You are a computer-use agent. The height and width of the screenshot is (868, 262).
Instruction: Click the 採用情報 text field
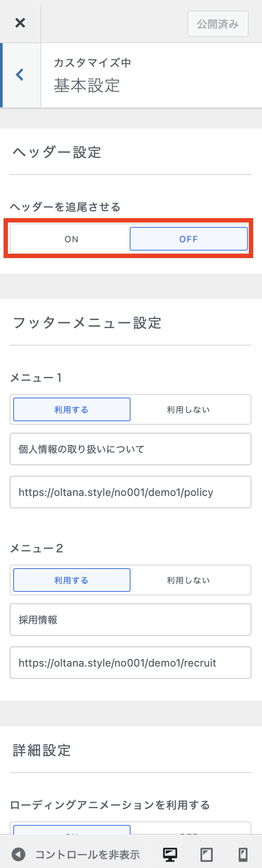131,619
